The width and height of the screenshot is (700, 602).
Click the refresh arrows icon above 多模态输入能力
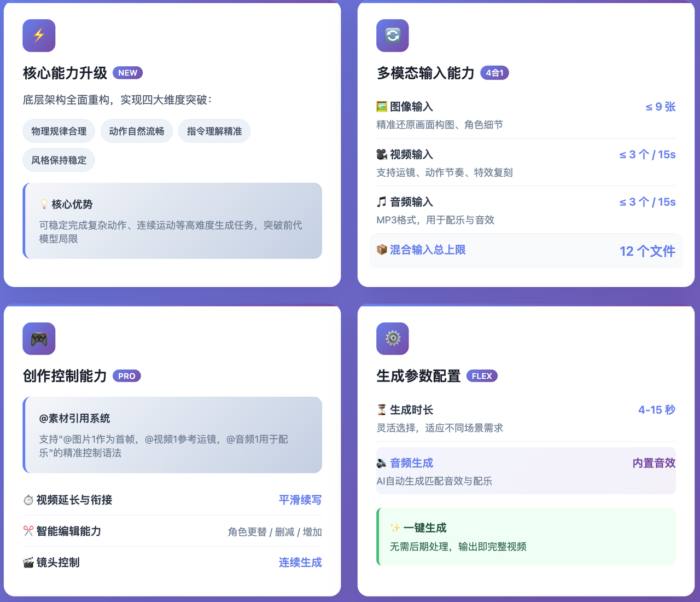[392, 35]
